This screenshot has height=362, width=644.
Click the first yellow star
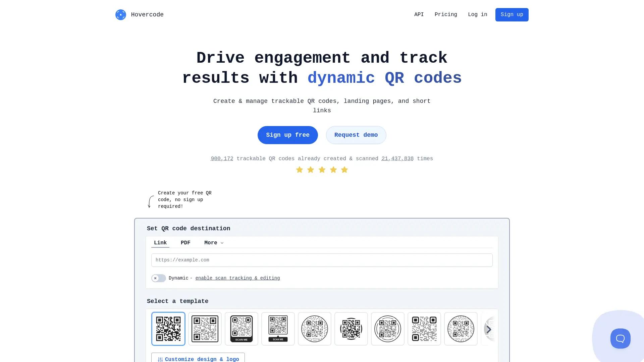point(300,170)
